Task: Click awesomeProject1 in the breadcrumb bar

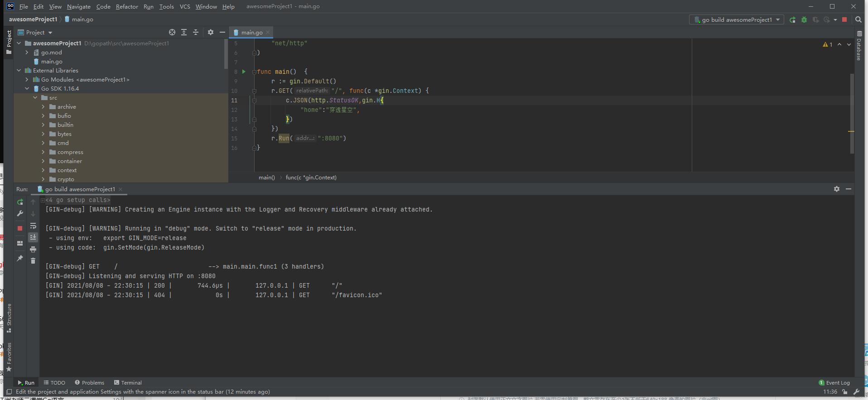Action: coord(33,19)
